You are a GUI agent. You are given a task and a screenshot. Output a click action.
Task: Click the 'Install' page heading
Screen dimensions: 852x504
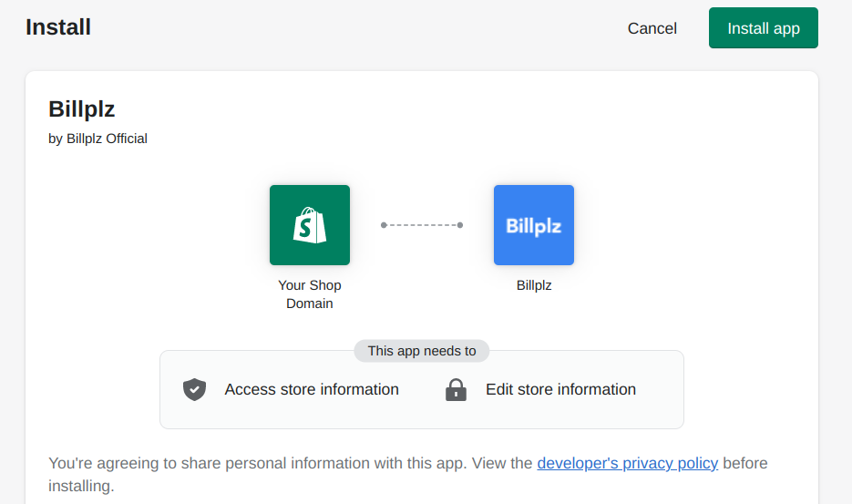[58, 27]
